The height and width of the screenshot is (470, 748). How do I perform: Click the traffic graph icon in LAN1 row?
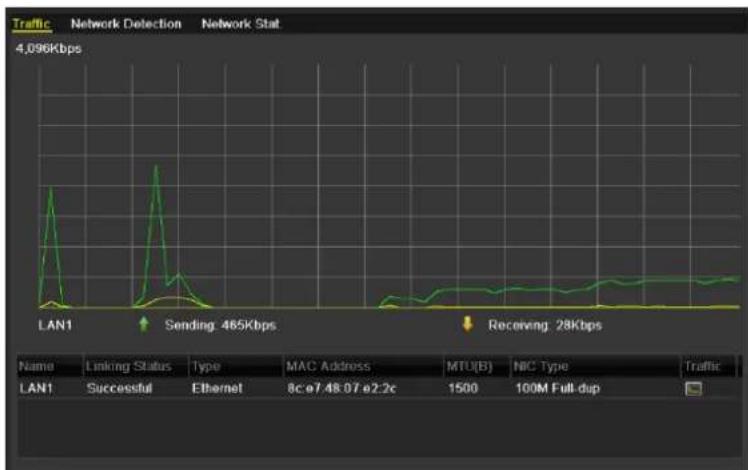pyautogui.click(x=693, y=388)
